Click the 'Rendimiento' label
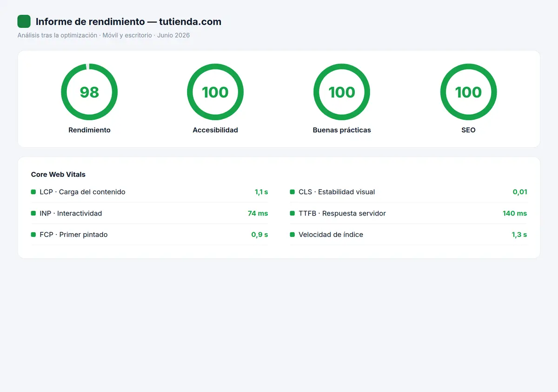The image size is (558, 392). 89,130
